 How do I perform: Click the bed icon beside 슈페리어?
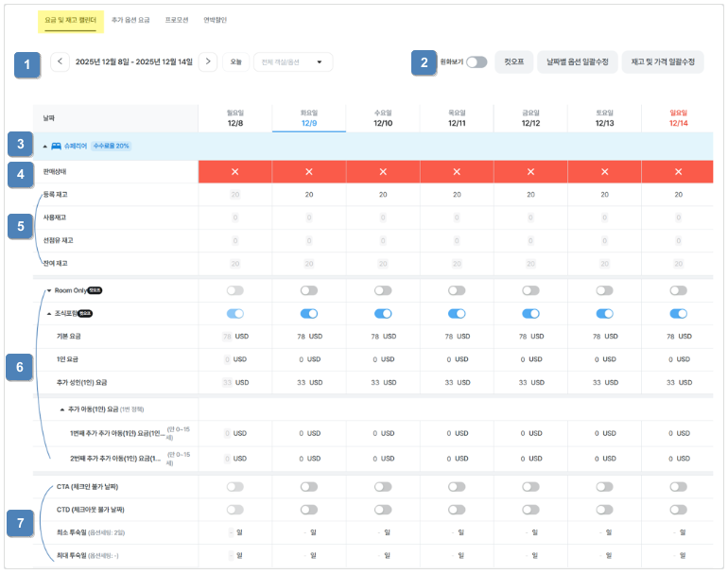[57, 147]
